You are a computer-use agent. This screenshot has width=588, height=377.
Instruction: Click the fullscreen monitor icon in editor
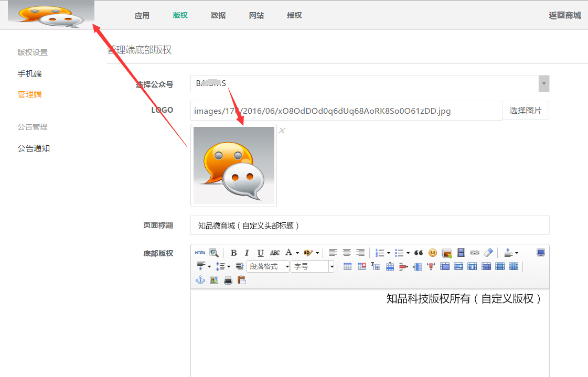(x=541, y=253)
